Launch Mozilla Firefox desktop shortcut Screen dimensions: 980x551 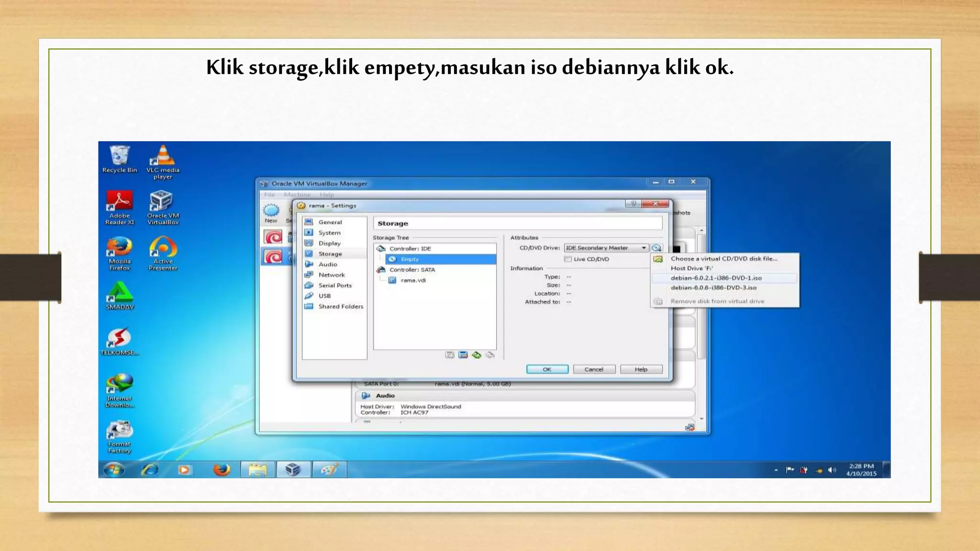click(120, 253)
